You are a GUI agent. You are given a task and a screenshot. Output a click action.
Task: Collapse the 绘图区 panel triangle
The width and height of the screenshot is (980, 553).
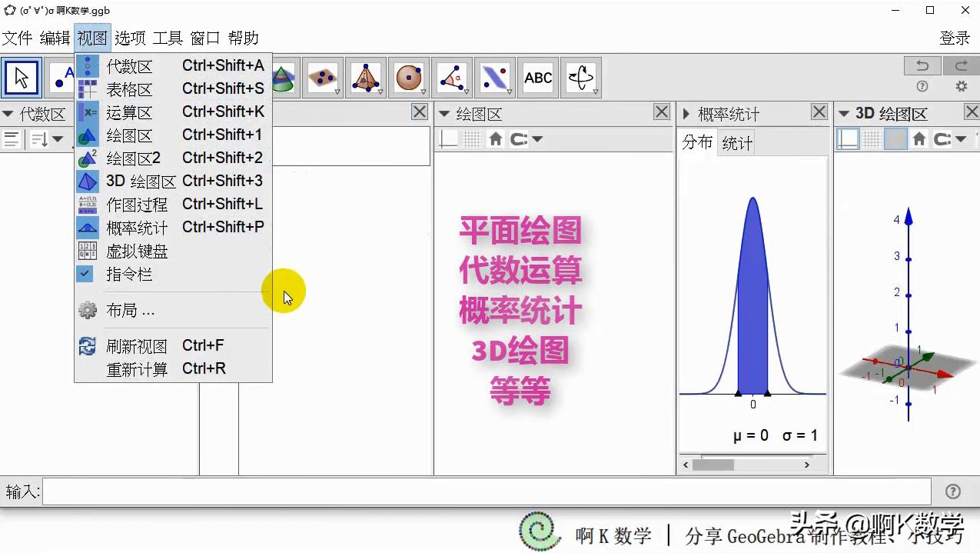pos(444,114)
